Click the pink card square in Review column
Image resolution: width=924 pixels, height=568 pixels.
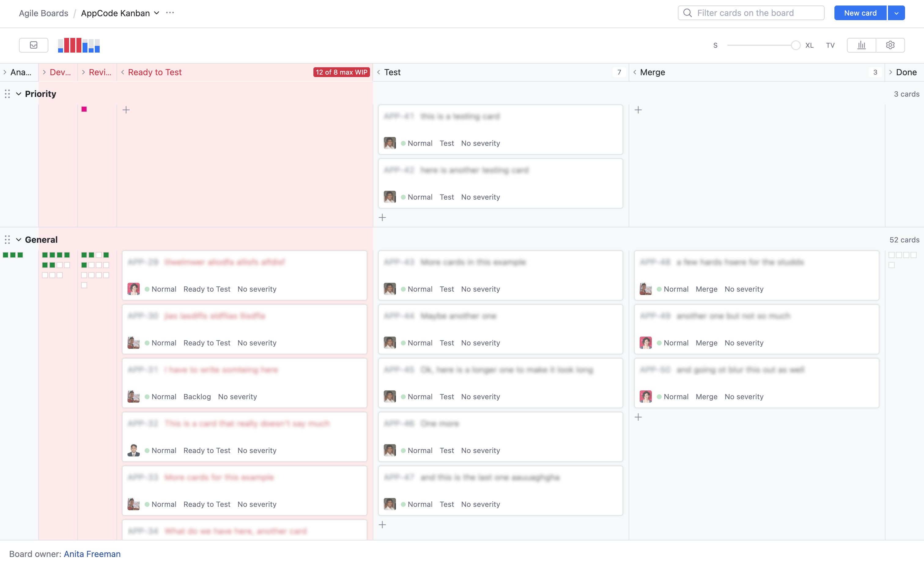pyautogui.click(x=84, y=109)
